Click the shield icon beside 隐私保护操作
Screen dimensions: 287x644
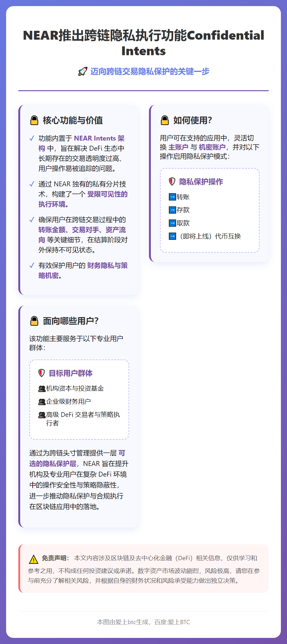click(172, 182)
